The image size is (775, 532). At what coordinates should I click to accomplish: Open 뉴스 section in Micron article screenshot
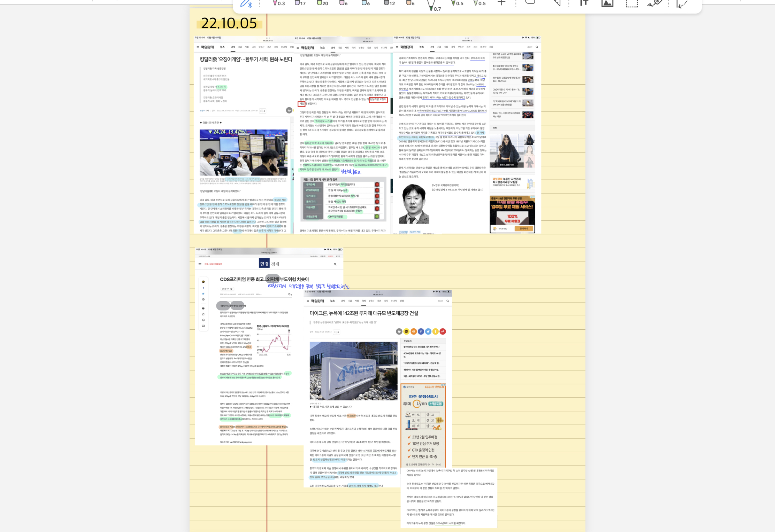click(x=332, y=301)
